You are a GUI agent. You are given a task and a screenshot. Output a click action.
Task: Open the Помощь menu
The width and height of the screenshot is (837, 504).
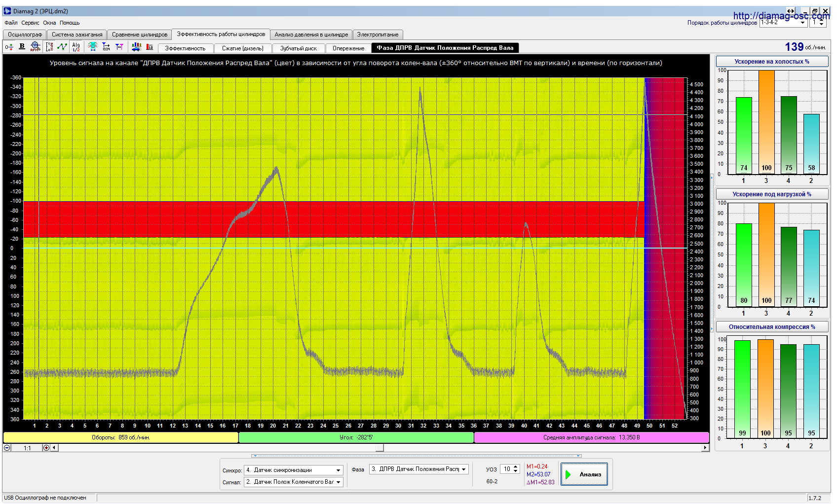point(70,23)
